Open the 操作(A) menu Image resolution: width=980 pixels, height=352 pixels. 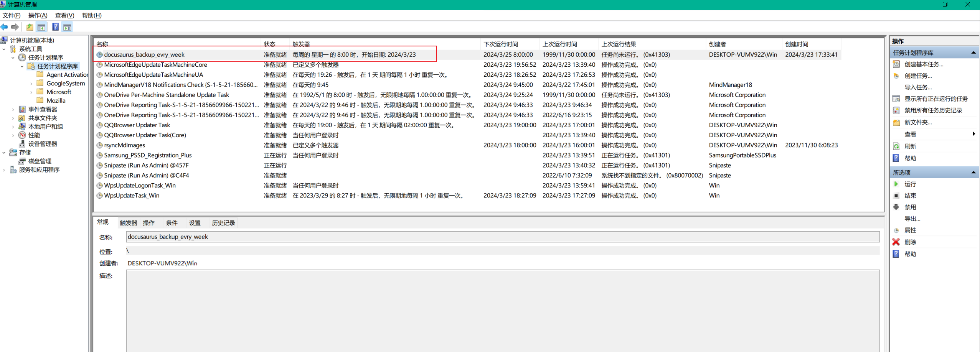pyautogui.click(x=38, y=15)
